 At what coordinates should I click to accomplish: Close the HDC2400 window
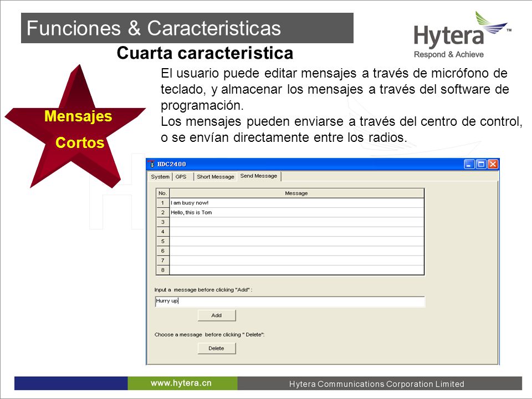coord(493,164)
